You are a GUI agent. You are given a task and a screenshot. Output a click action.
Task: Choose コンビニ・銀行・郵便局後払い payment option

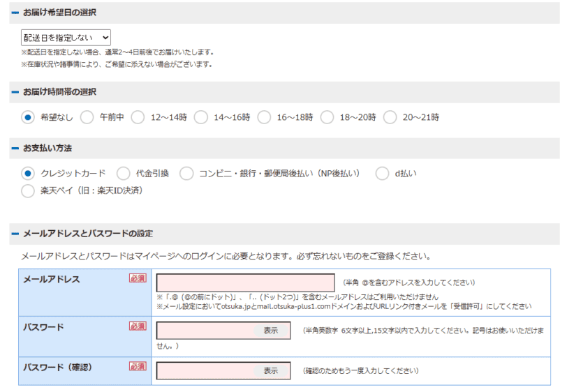pyautogui.click(x=186, y=174)
